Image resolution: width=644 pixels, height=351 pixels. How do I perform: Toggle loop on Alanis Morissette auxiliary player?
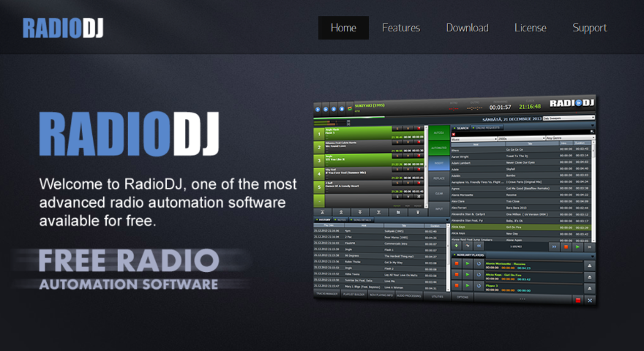[x=479, y=263]
